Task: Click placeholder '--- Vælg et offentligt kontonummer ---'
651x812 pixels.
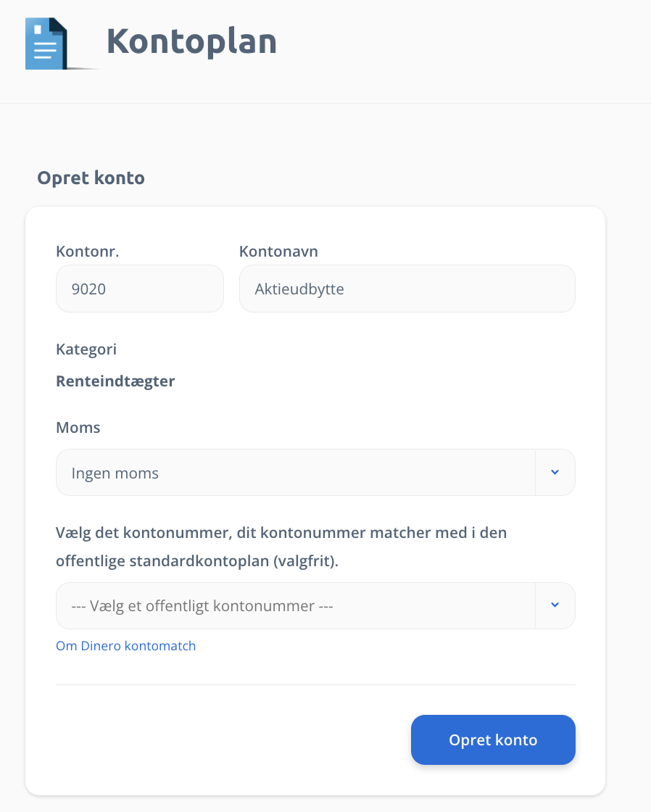Action: point(202,606)
